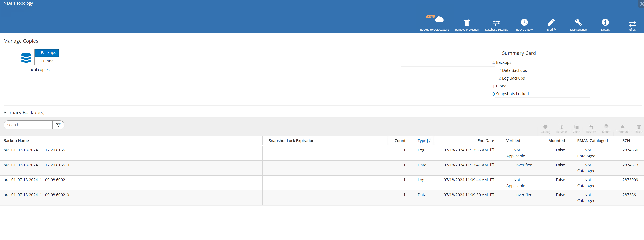Click the Refresh icon
This screenshot has width=644, height=240.
tap(632, 23)
